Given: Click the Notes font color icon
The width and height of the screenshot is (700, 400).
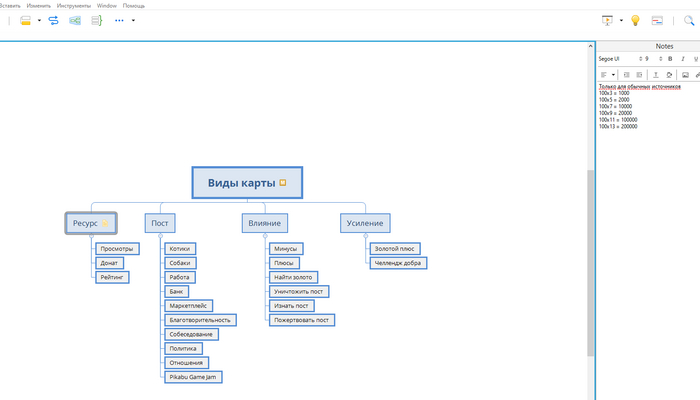Looking at the screenshot, I should 656,75.
